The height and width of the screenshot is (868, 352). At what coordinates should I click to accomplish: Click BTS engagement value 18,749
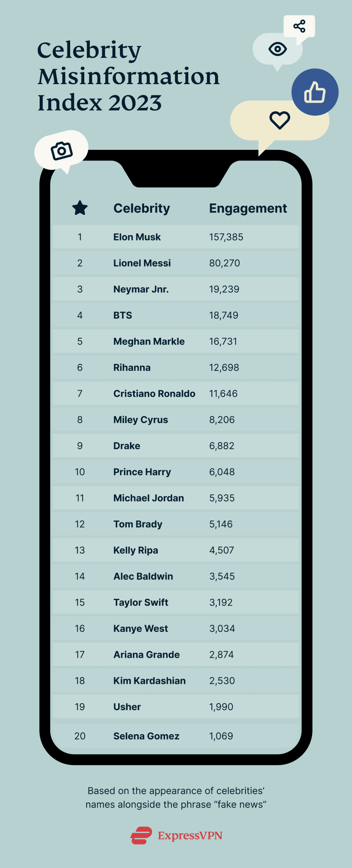224,315
